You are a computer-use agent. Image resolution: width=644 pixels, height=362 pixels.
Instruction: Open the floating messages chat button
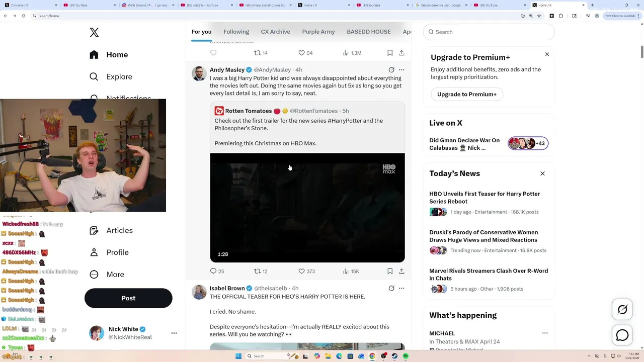(x=622, y=335)
